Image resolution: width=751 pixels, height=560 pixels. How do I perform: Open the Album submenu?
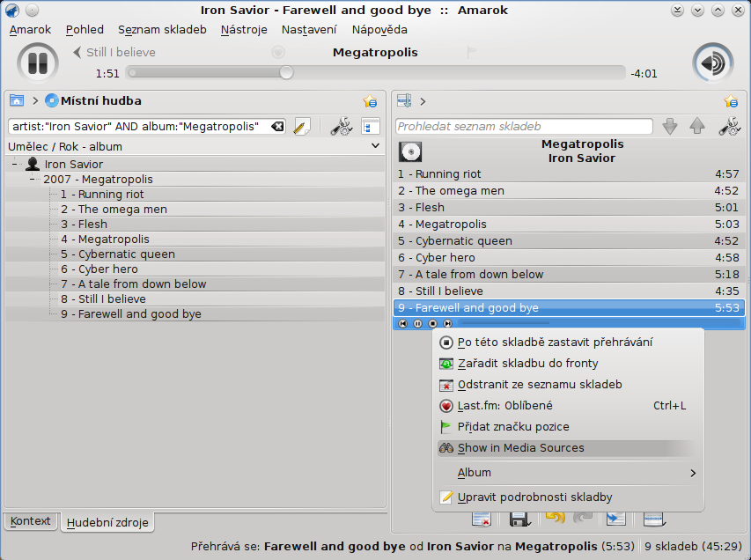pyautogui.click(x=568, y=473)
